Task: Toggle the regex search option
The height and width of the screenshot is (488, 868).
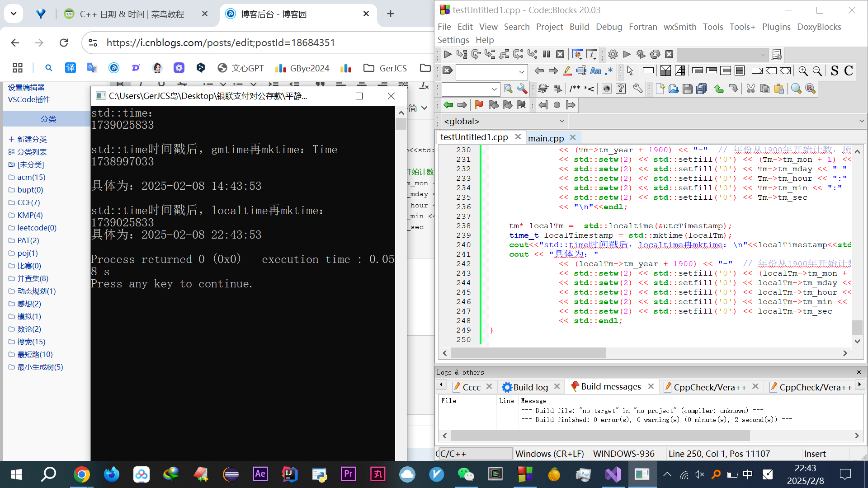Action: click(609, 71)
